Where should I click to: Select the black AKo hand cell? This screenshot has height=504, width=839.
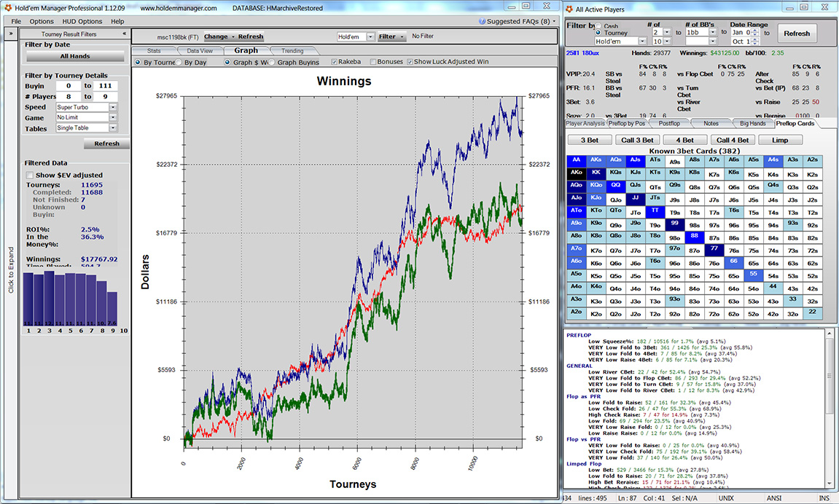click(576, 173)
